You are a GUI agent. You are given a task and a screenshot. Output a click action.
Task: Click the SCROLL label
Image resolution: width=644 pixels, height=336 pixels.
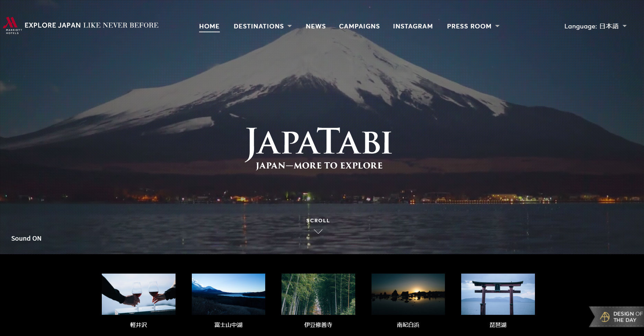tap(318, 221)
